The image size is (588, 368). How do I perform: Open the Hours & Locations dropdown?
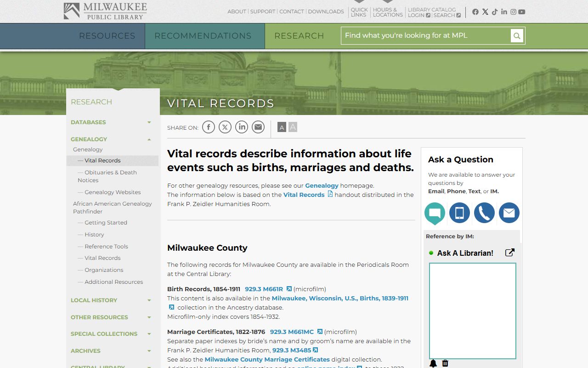coord(388,12)
